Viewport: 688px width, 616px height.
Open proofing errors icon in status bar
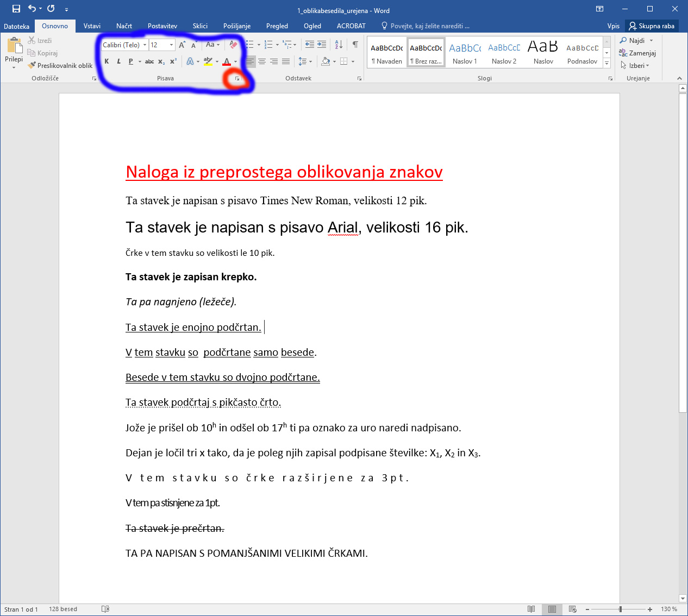(105, 609)
